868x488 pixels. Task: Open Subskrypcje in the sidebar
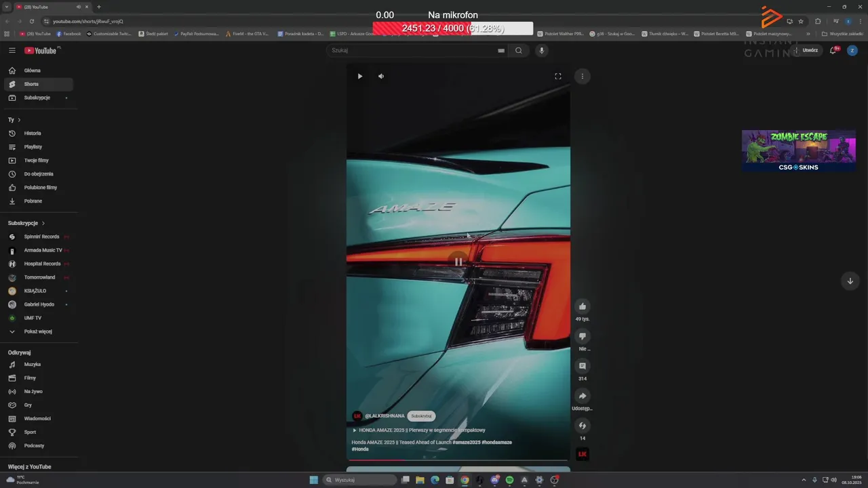[39, 98]
